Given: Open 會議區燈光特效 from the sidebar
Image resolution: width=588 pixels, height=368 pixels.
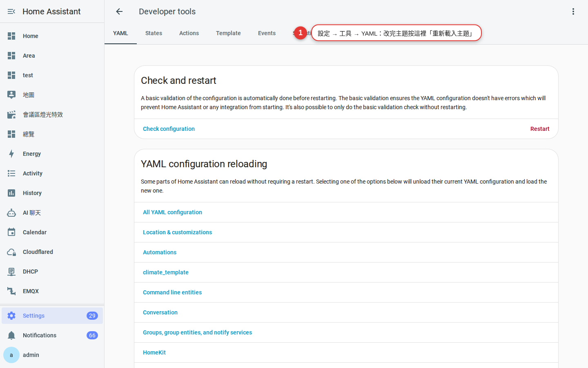Looking at the screenshot, I should 52,114.
